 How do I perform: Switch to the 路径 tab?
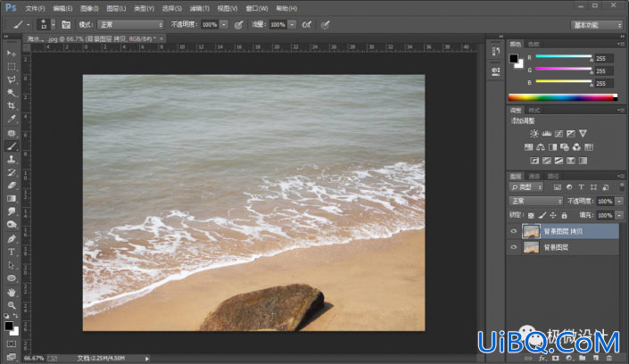click(553, 176)
